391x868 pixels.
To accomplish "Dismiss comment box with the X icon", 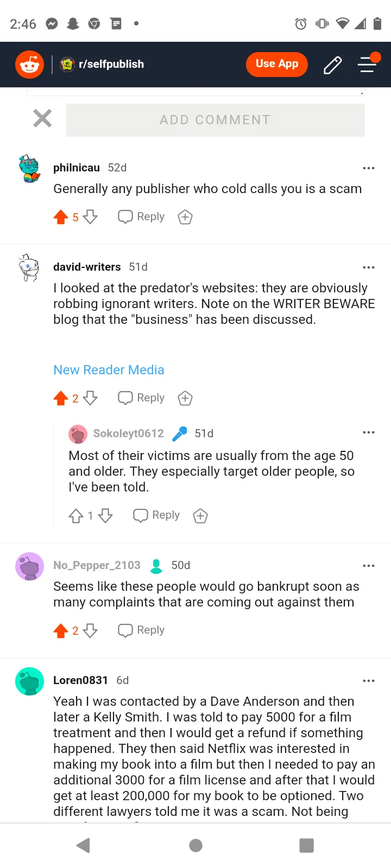I will (x=42, y=118).
